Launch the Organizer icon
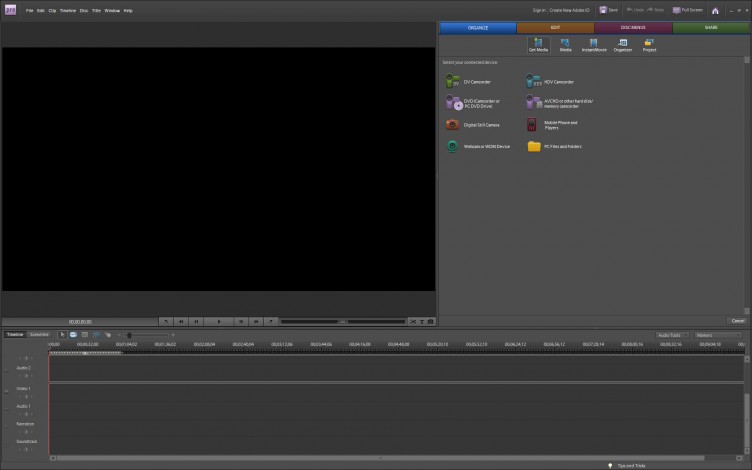 coord(623,45)
